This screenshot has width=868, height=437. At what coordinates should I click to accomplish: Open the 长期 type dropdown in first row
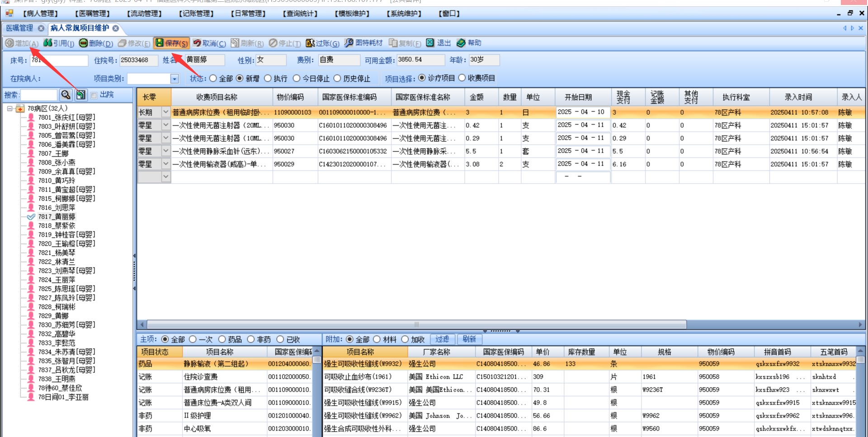pyautogui.click(x=166, y=112)
